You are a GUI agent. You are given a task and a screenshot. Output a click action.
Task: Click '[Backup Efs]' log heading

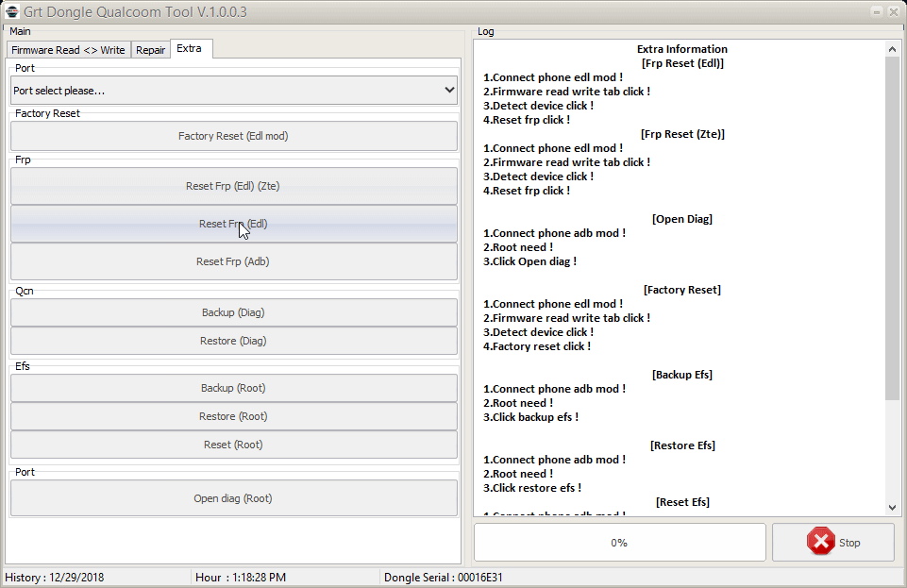682,375
